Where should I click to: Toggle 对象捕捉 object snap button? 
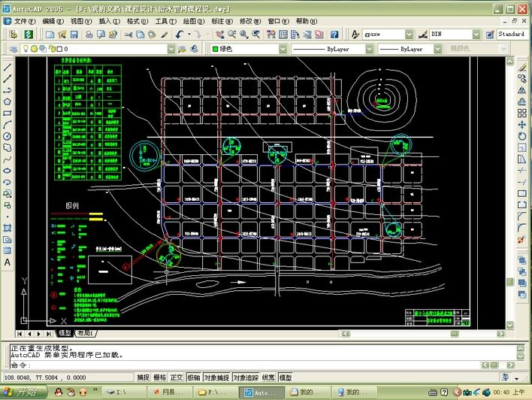pyautogui.click(x=216, y=377)
